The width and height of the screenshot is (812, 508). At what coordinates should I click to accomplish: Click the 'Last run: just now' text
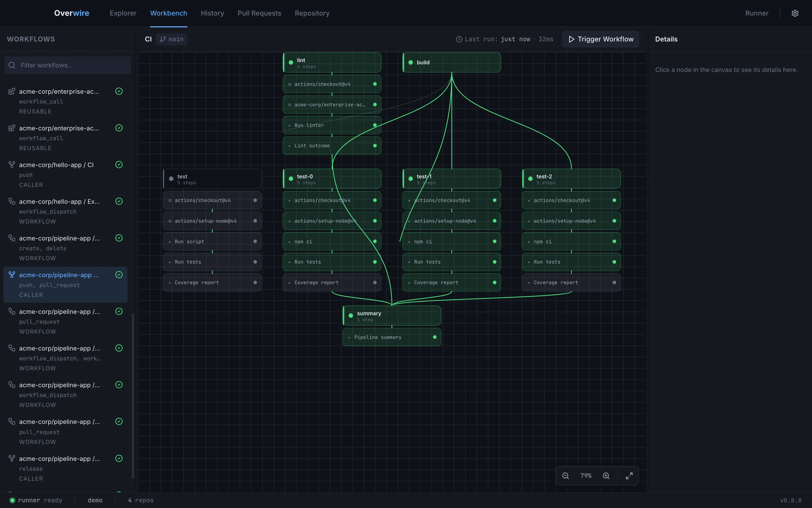498,39
